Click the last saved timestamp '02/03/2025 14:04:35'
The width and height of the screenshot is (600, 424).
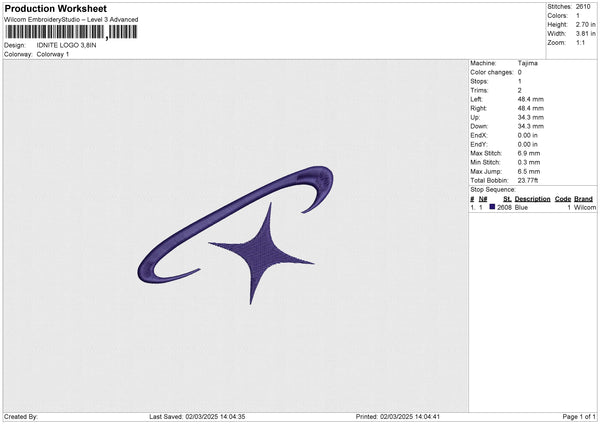pos(215,417)
